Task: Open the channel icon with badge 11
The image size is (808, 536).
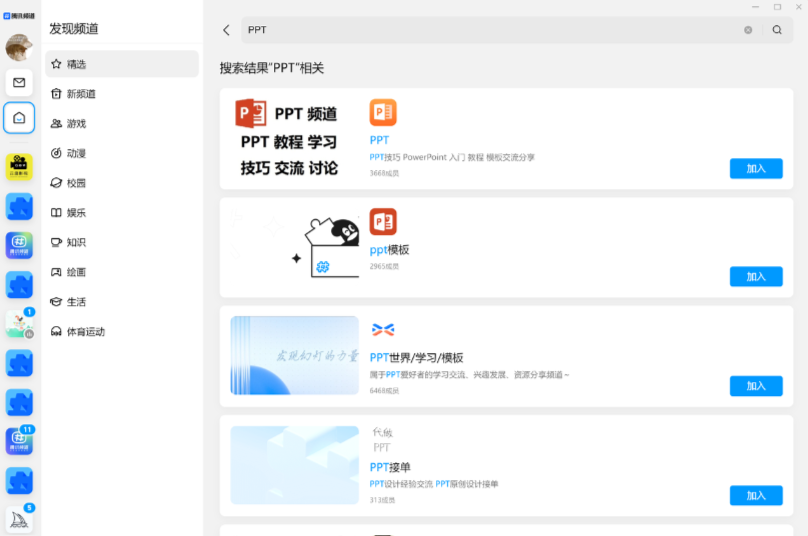Action: click(x=19, y=441)
